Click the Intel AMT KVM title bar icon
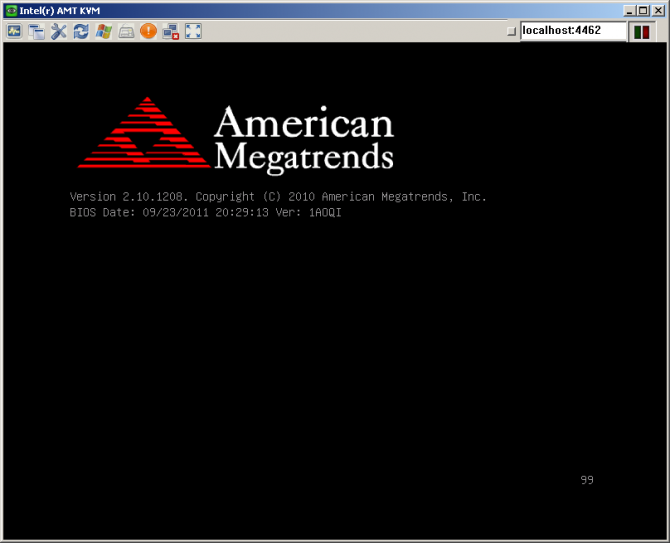670x543 pixels. click(11, 10)
